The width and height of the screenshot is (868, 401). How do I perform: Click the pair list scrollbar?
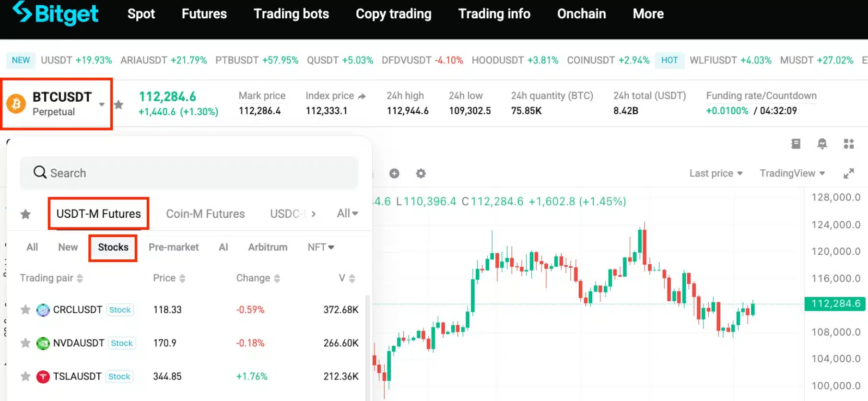click(368, 348)
